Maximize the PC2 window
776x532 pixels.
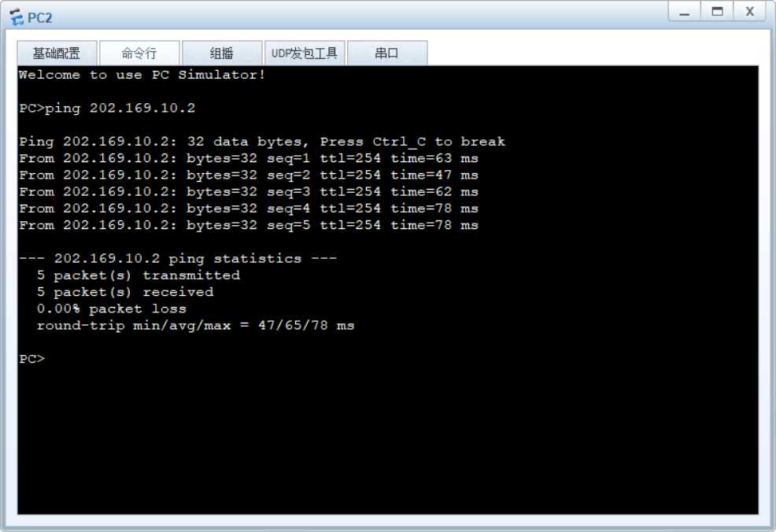[x=717, y=12]
